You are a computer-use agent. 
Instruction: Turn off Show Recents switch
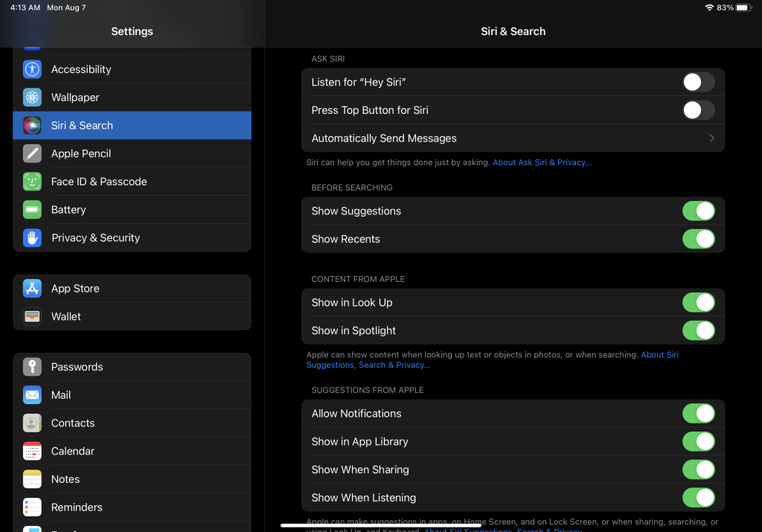[698, 239]
